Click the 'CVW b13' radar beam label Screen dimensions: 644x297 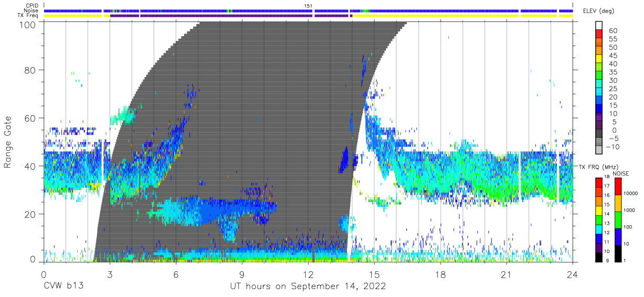(x=63, y=287)
